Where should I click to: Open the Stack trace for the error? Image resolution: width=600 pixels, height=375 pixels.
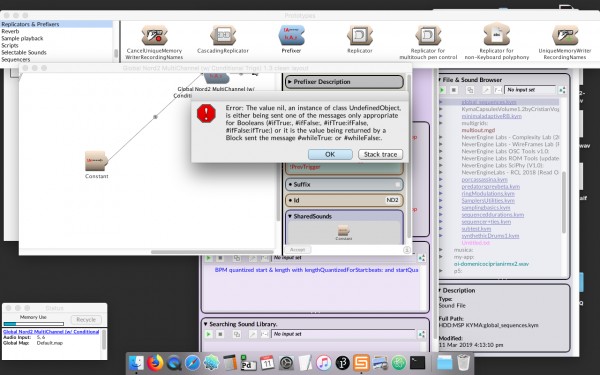(380, 154)
